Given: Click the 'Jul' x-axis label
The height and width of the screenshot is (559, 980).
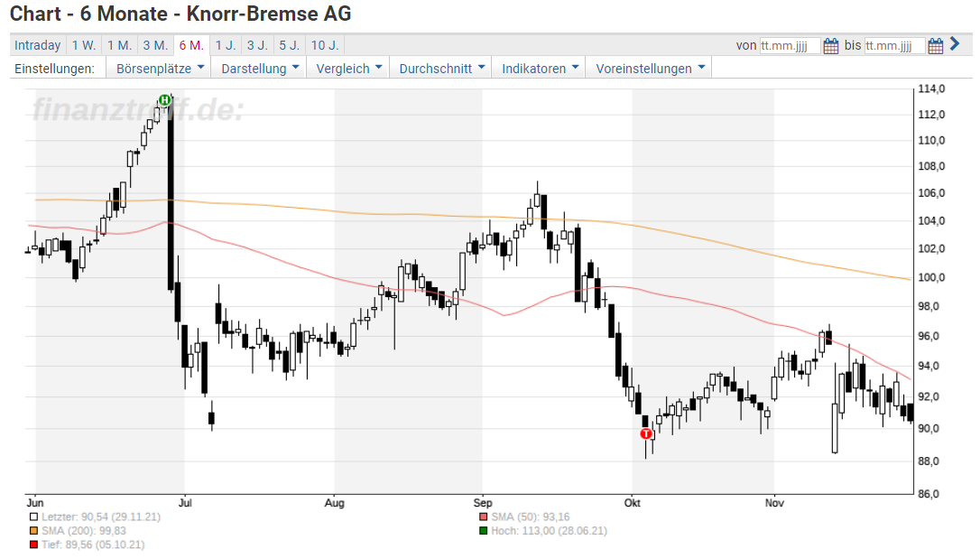Looking at the screenshot, I should click(184, 503).
